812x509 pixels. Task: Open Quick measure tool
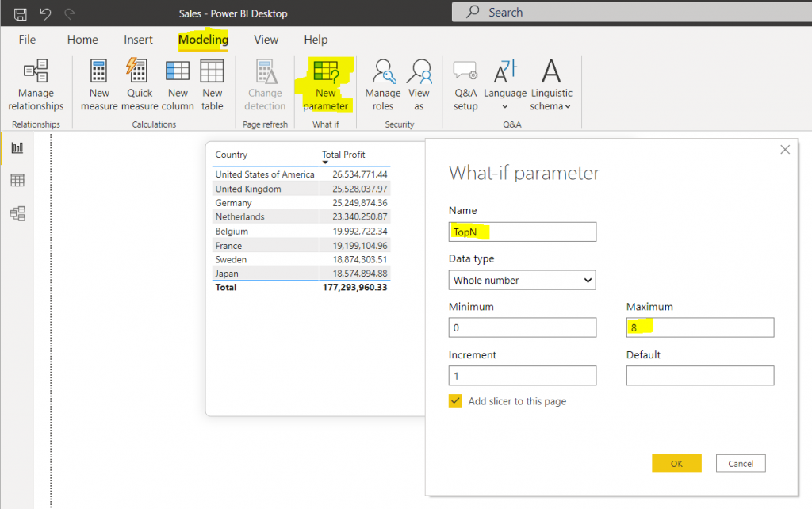tap(140, 86)
